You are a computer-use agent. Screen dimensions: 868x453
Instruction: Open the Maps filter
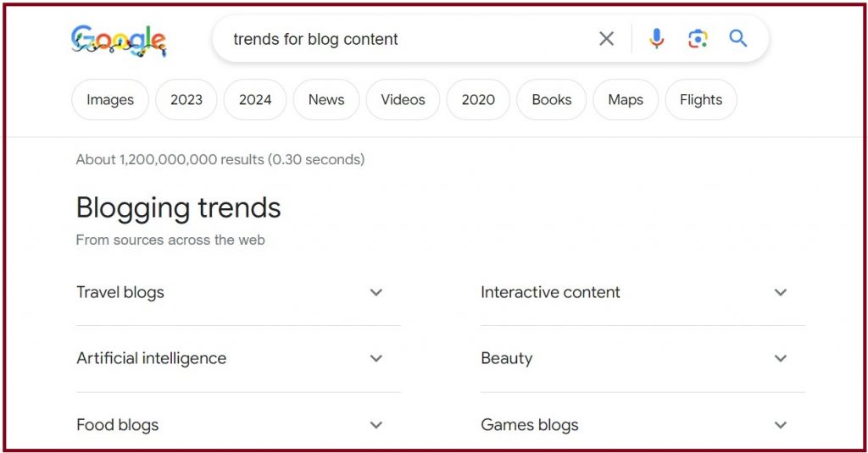(626, 100)
